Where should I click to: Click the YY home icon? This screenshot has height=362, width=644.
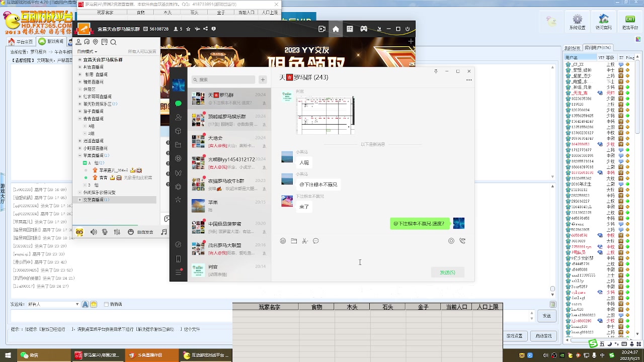336,29
